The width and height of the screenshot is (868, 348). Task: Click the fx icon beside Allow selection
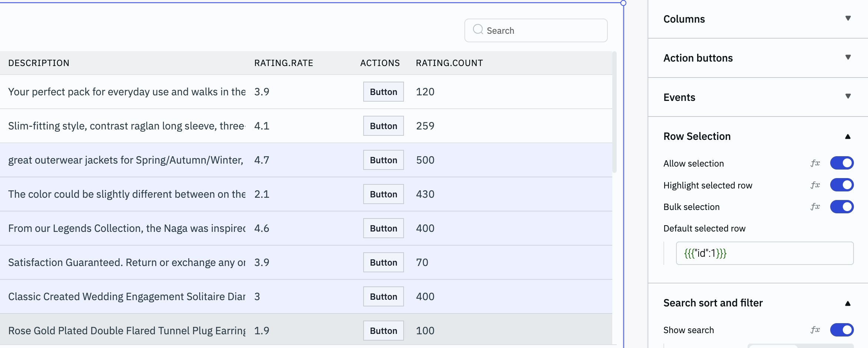(x=815, y=163)
